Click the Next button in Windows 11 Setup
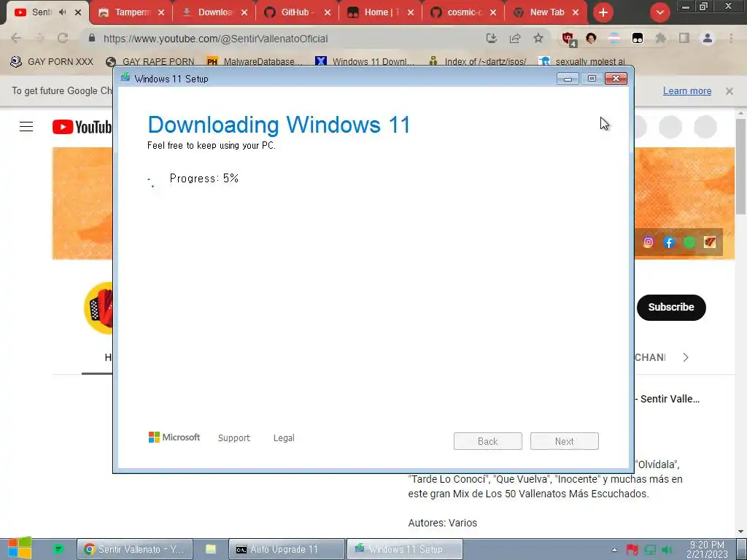 point(565,441)
